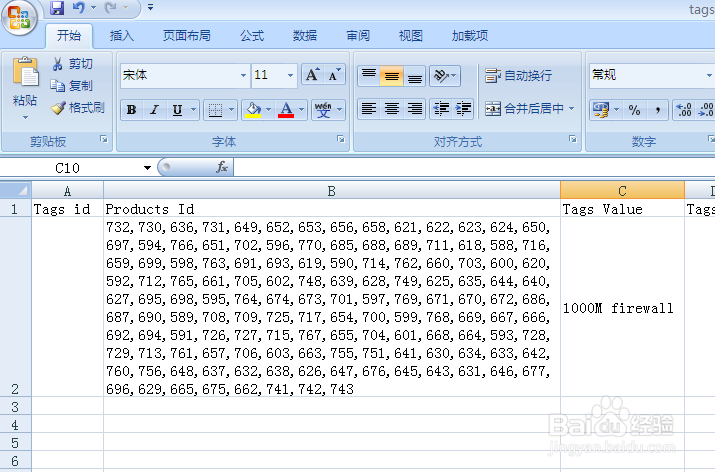Increase decimal places

pyautogui.click(x=684, y=110)
